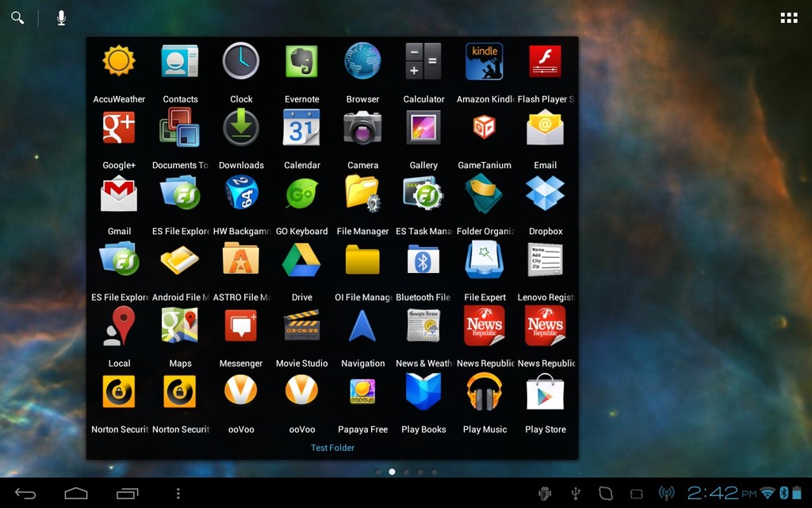Open the Downloads app
This screenshot has height=508, width=812.
pyautogui.click(x=241, y=128)
